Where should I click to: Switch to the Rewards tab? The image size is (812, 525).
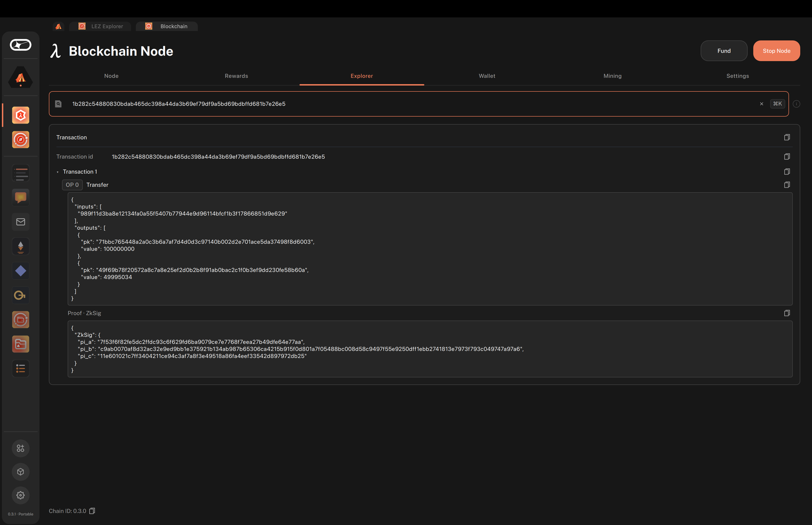coord(236,76)
